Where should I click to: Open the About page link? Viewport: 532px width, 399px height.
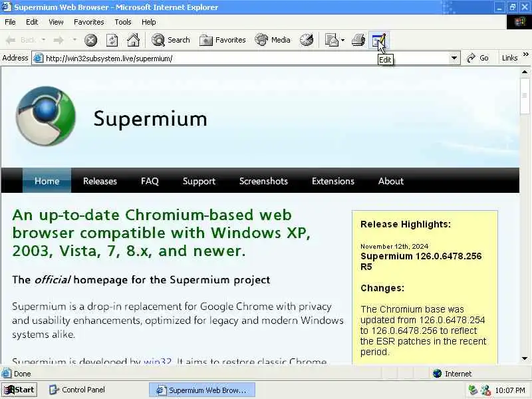click(x=391, y=181)
